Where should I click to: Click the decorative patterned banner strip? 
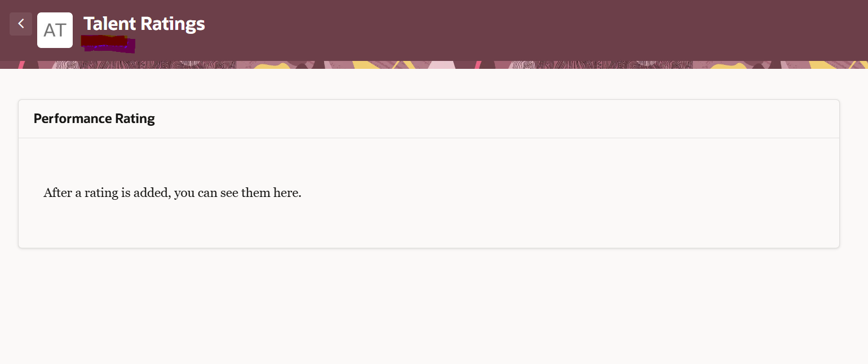tap(434, 65)
